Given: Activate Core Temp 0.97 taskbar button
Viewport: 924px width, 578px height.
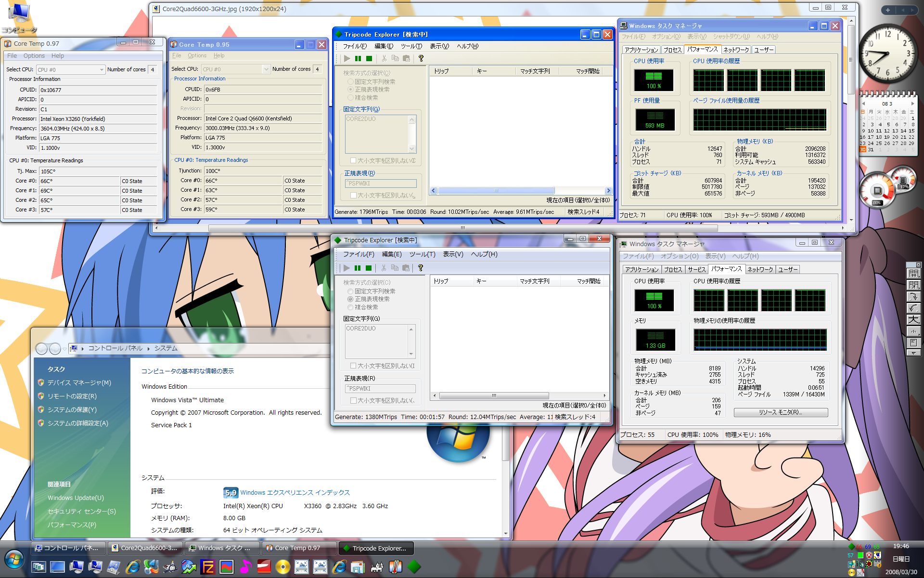Looking at the screenshot, I should coord(298,548).
